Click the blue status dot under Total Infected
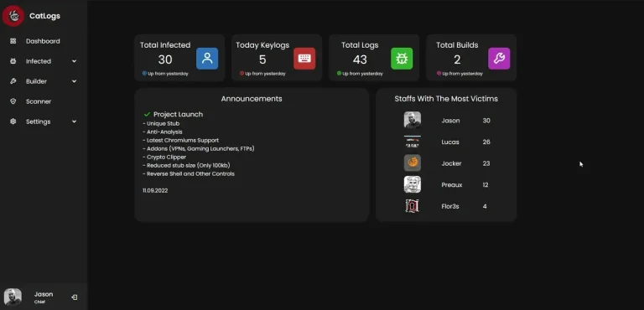 point(144,74)
